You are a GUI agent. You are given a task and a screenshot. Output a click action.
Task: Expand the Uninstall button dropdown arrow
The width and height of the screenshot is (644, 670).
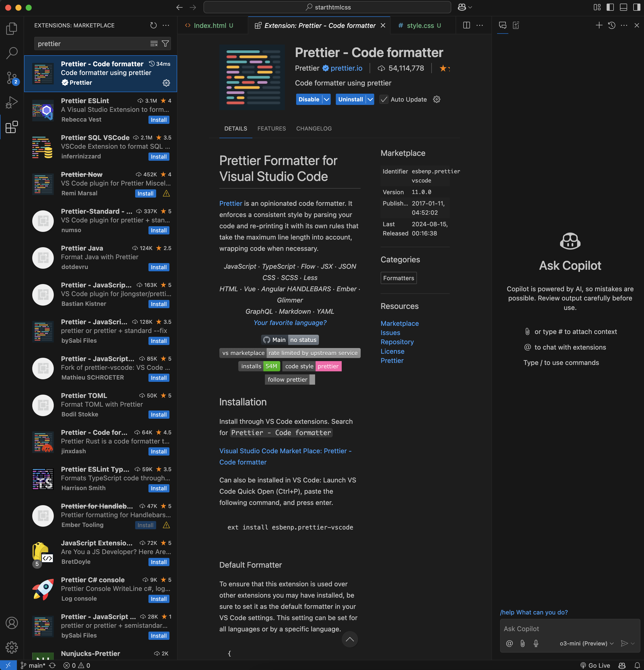(370, 100)
